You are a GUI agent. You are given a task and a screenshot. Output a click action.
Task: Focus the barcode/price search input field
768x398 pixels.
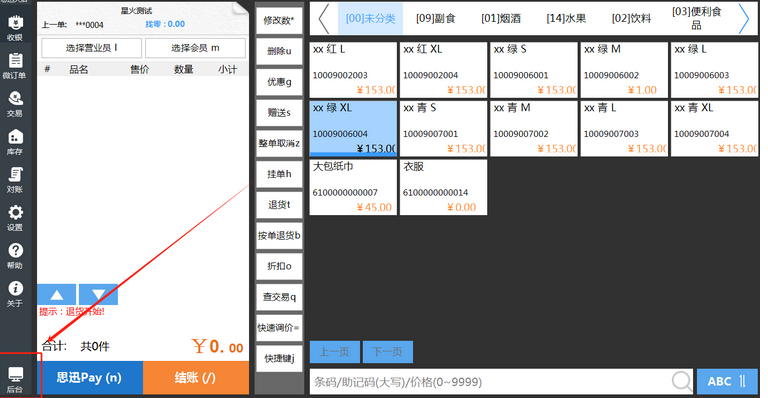click(490, 381)
